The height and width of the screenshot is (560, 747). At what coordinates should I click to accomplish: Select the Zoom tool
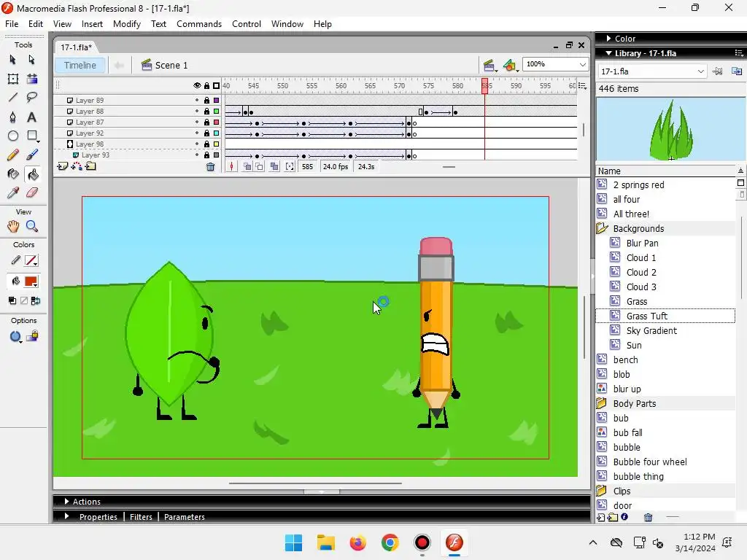(x=32, y=226)
